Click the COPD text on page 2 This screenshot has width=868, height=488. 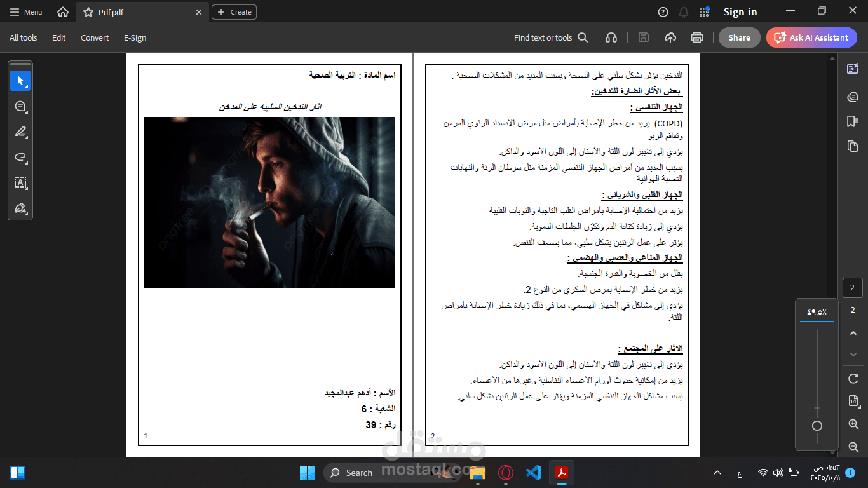click(667, 123)
